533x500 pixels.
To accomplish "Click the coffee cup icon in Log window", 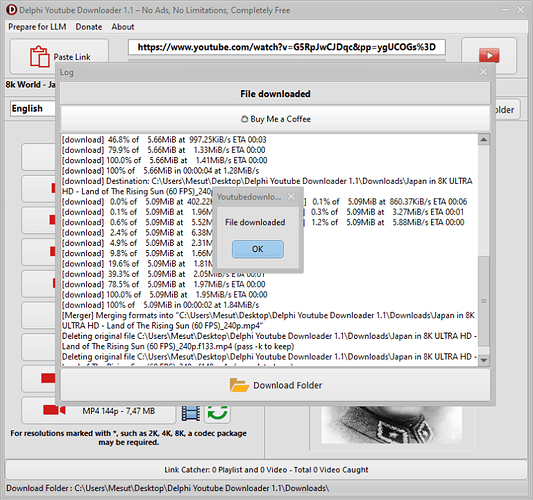I will 244,119.
